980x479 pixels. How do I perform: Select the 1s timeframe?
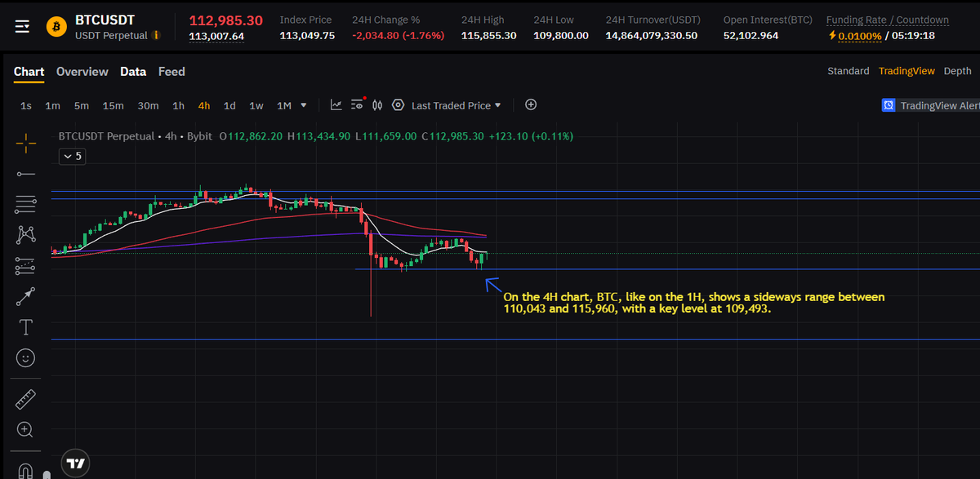pyautogui.click(x=26, y=105)
